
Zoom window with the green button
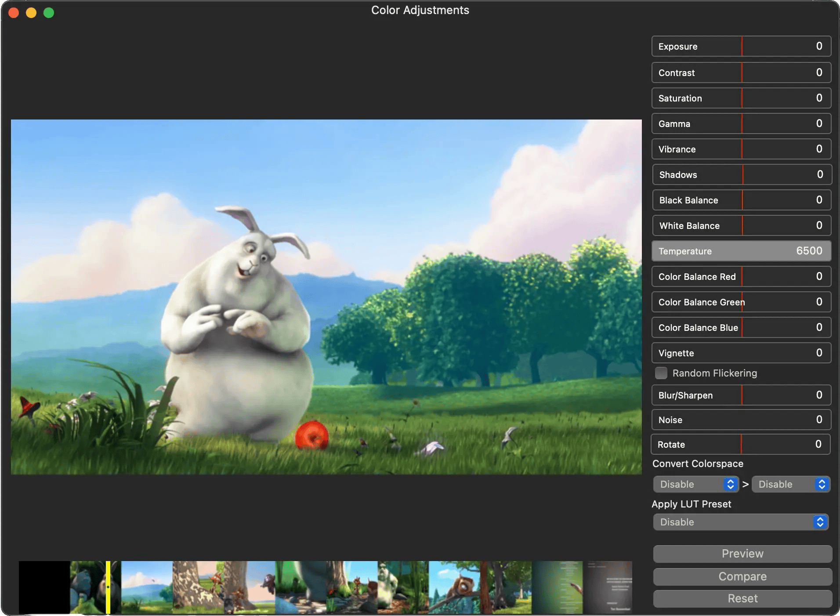click(x=49, y=13)
